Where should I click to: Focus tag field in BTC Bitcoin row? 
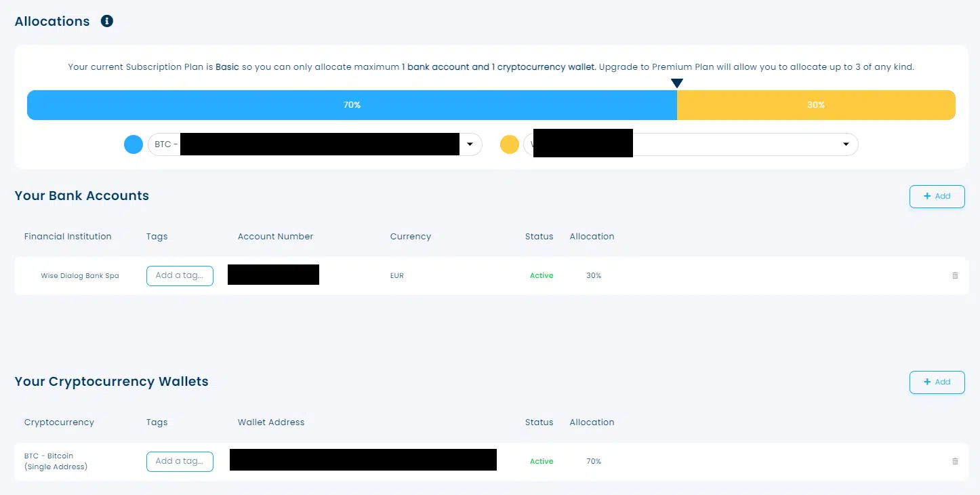click(x=180, y=461)
